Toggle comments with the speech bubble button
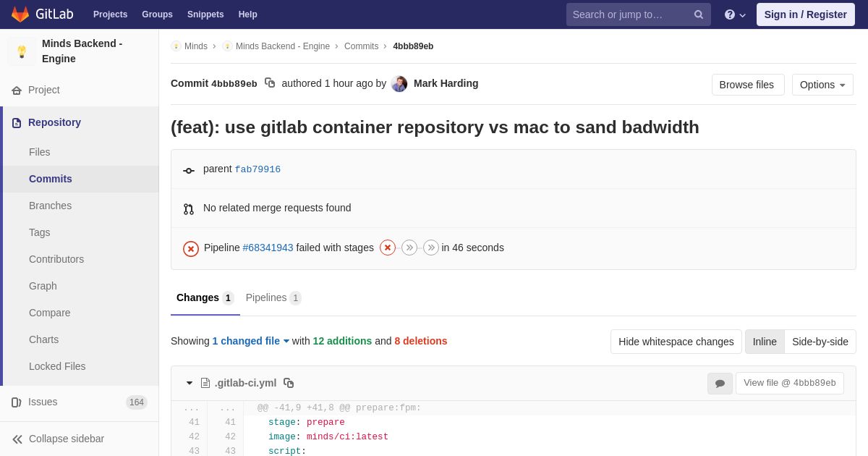868x456 pixels. tap(720, 383)
